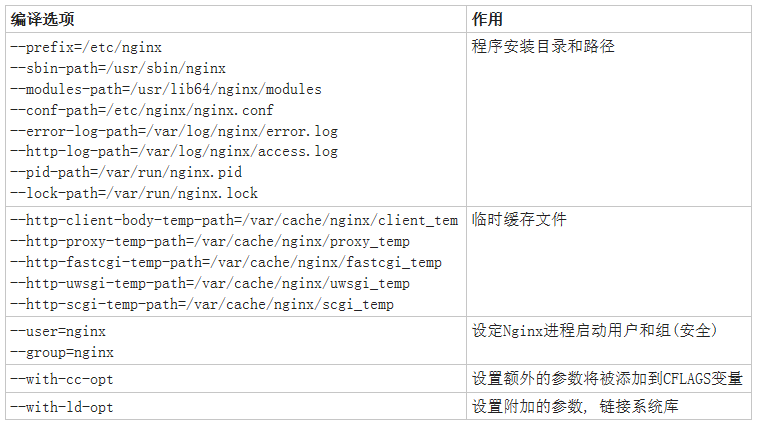Select the --user=nginx option text
Viewport: 758px width, 422px height.
[x=58, y=332]
